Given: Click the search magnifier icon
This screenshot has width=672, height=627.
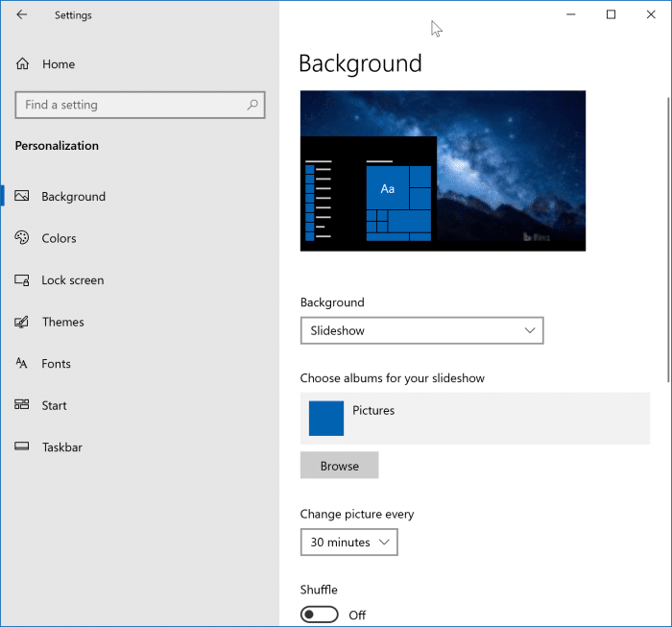Looking at the screenshot, I should pos(252,105).
